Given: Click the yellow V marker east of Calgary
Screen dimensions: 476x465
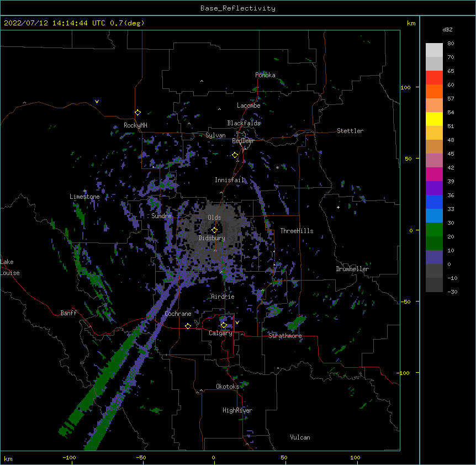Looking at the screenshot, I should 237,323.
